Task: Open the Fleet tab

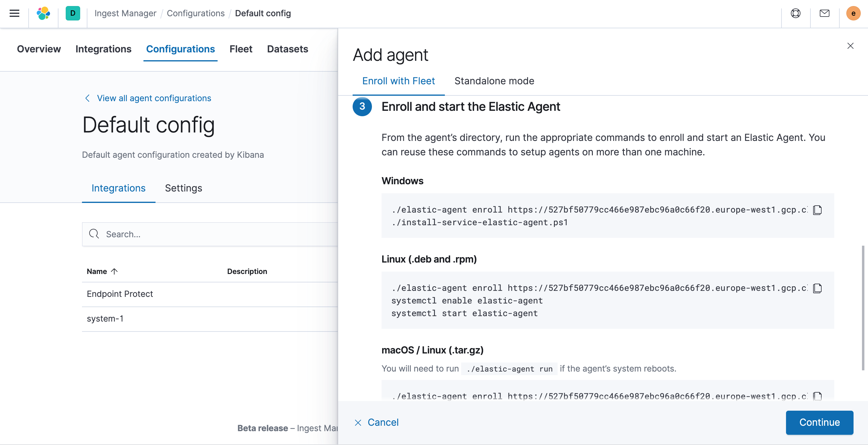Action: [241, 49]
